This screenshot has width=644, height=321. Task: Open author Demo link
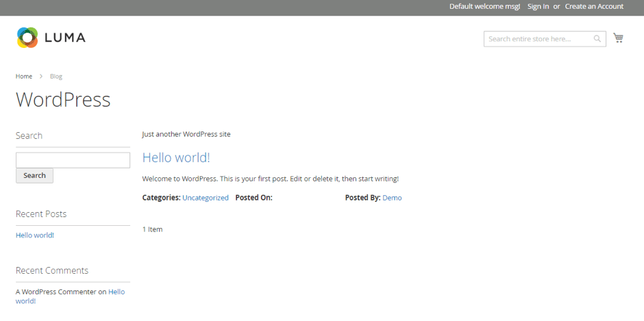[x=392, y=198]
